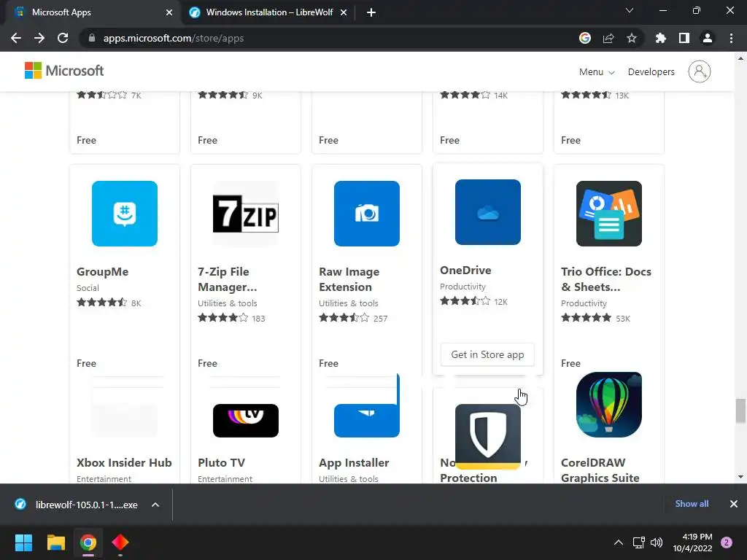The width and height of the screenshot is (747, 560).
Task: Click the Google icon in address bar
Action: coord(584,38)
